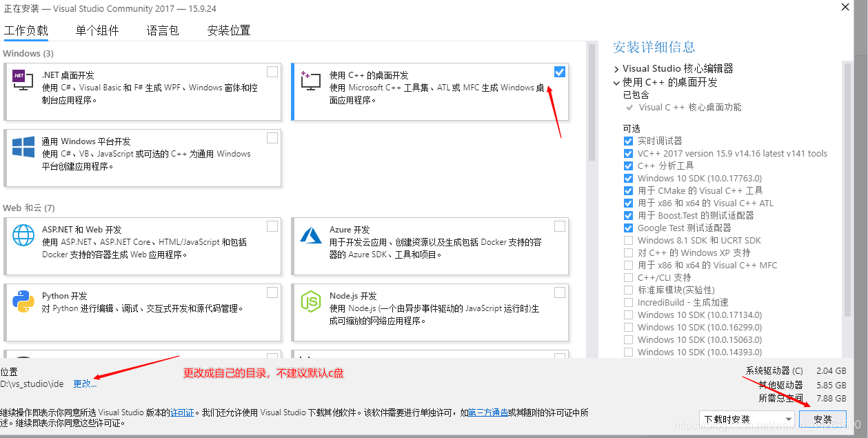Image resolution: width=868 pixels, height=438 pixels.
Task: Enable Windows 10 SDK (10.0.16299.0)
Action: tap(628, 327)
